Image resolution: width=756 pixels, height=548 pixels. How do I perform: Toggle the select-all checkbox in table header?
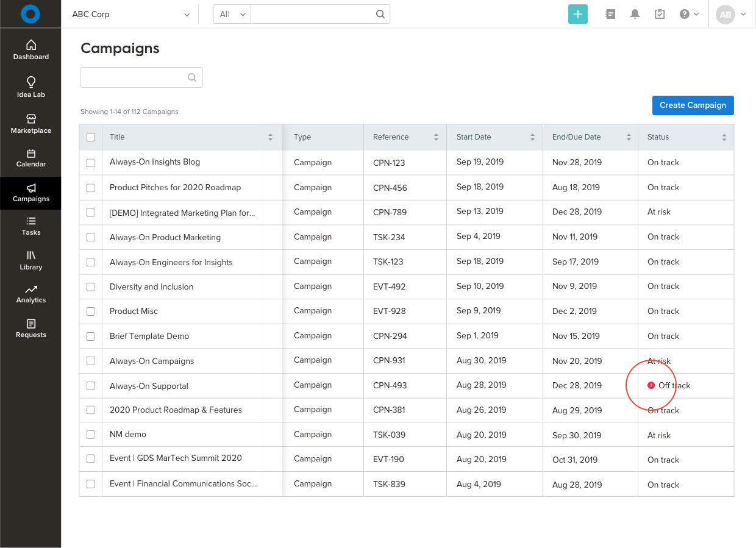click(x=91, y=137)
